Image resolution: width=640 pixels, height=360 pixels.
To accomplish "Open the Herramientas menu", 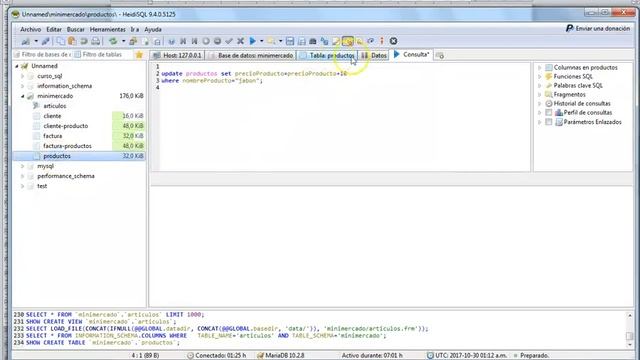I will (108, 29).
